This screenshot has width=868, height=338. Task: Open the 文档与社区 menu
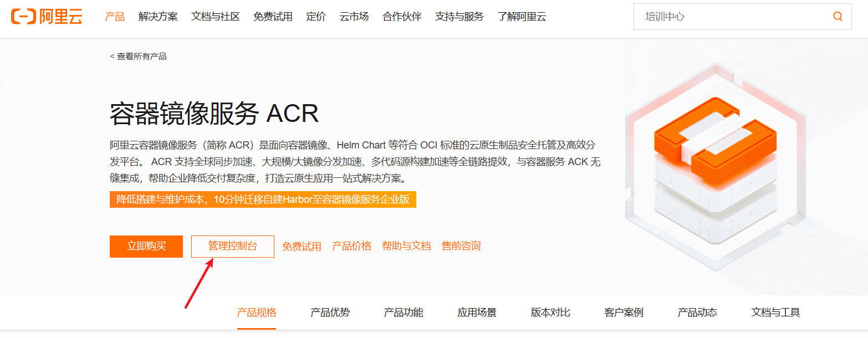click(216, 17)
